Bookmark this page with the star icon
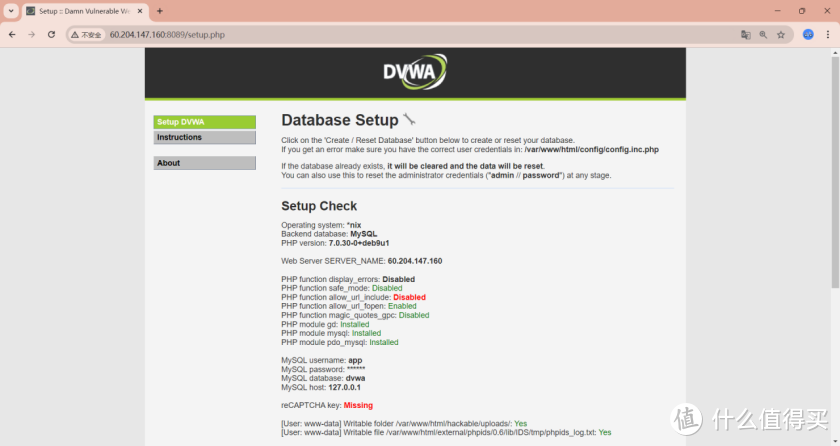 pos(781,34)
